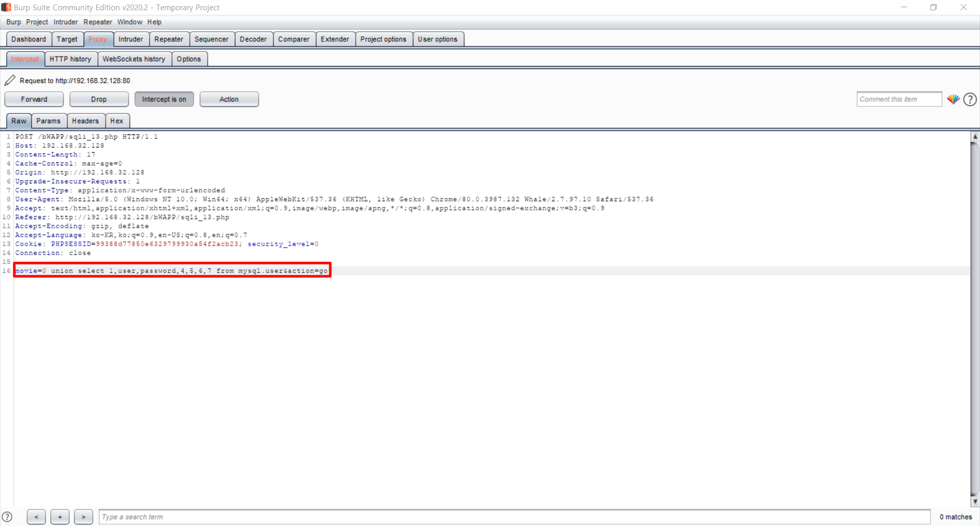Click the movie=0 union select body line

click(171, 271)
